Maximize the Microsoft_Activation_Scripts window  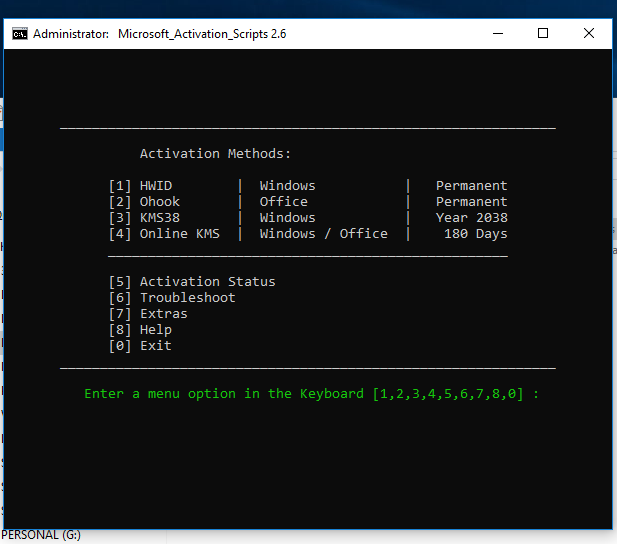(543, 33)
